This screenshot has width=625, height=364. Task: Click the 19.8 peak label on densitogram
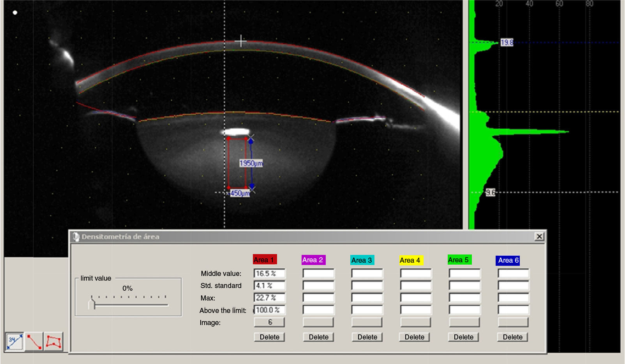pyautogui.click(x=507, y=42)
